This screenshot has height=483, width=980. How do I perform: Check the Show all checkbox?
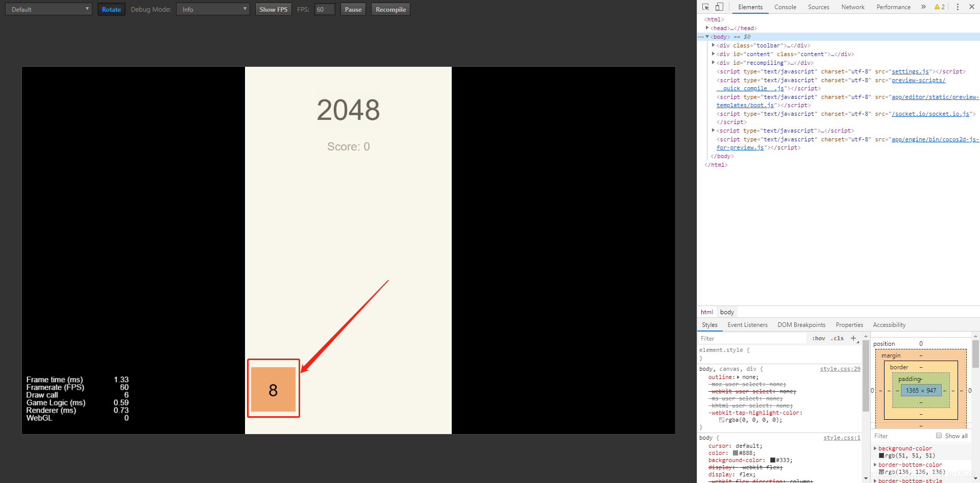click(x=939, y=436)
